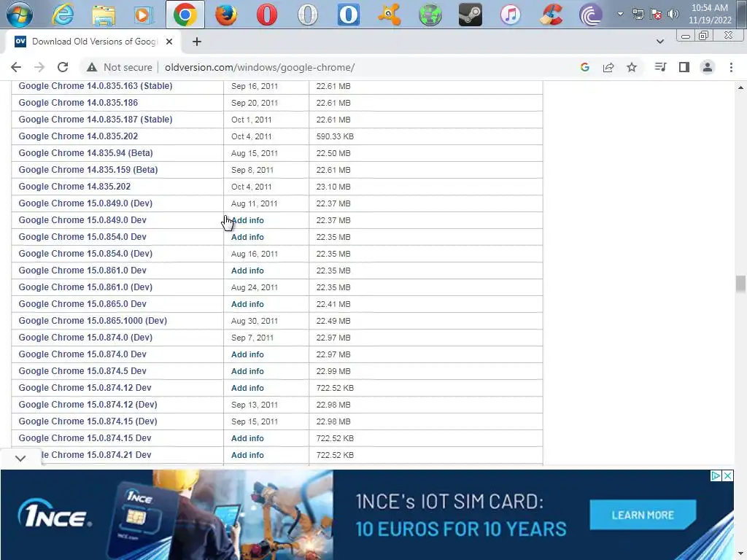Open Chrome three-dot menu
Image resolution: width=747 pixels, height=560 pixels.
[x=731, y=67]
